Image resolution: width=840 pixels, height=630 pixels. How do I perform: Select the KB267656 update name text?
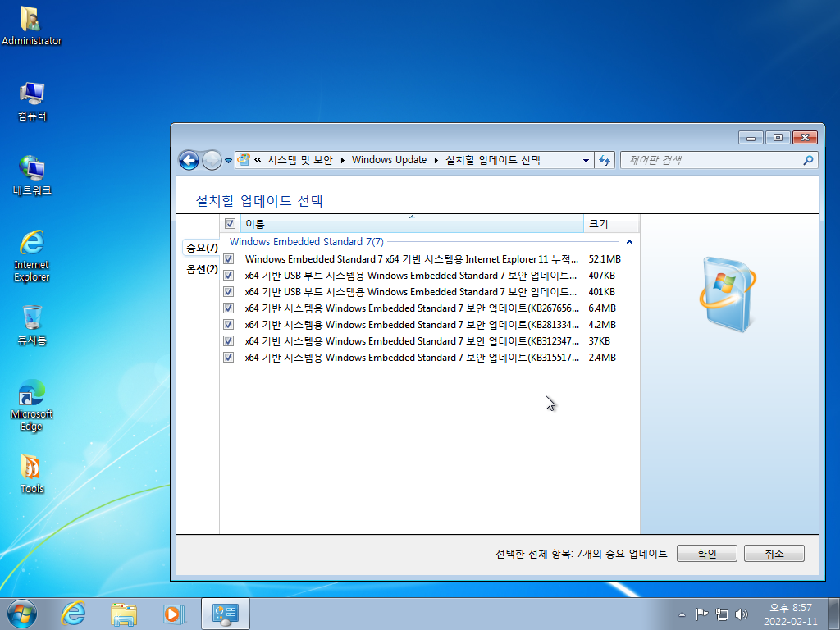click(x=412, y=308)
